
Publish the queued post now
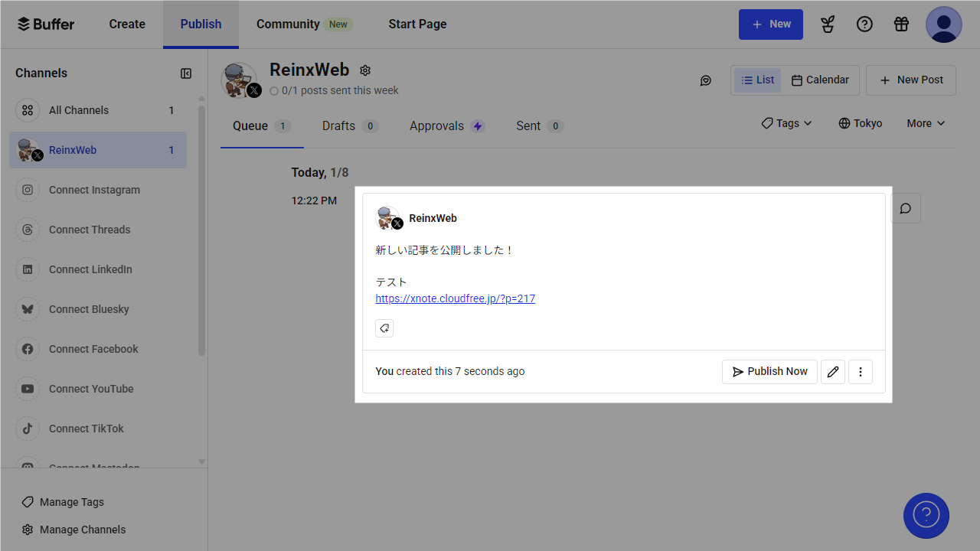point(769,371)
